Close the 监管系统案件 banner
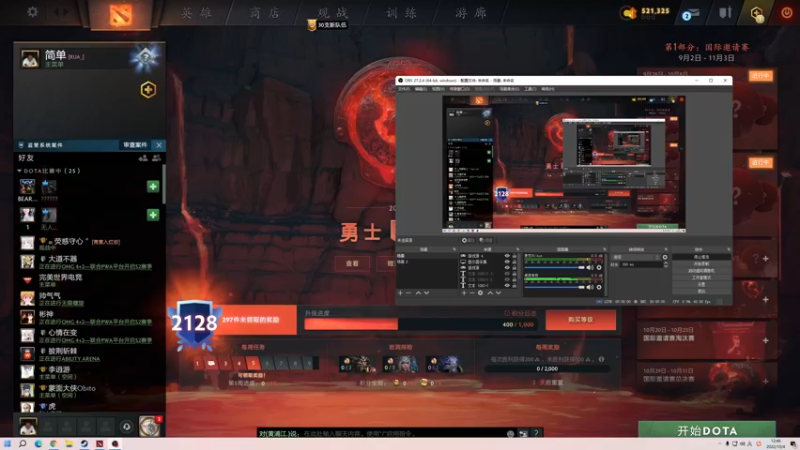The image size is (800, 450). [159, 145]
